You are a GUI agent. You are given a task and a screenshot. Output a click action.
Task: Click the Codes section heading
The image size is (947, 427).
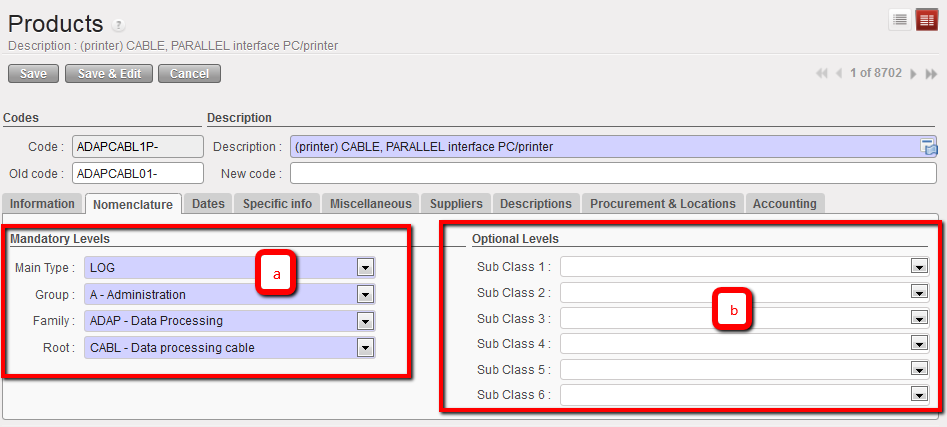pos(21,118)
